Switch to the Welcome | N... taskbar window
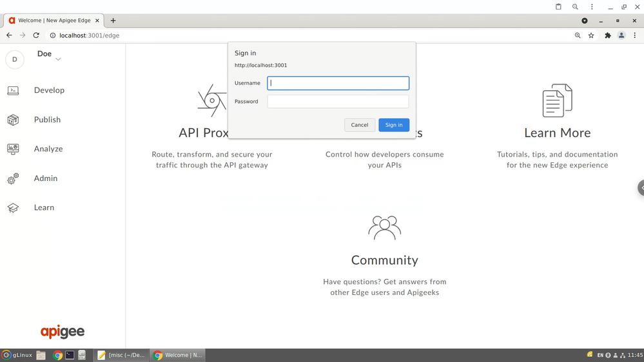This screenshot has width=644, height=362. pos(177,355)
